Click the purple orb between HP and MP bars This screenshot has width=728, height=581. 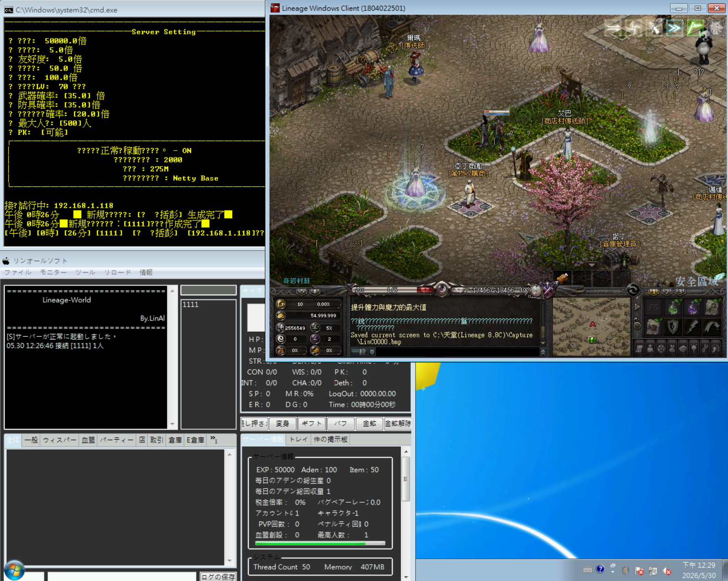pos(442,289)
